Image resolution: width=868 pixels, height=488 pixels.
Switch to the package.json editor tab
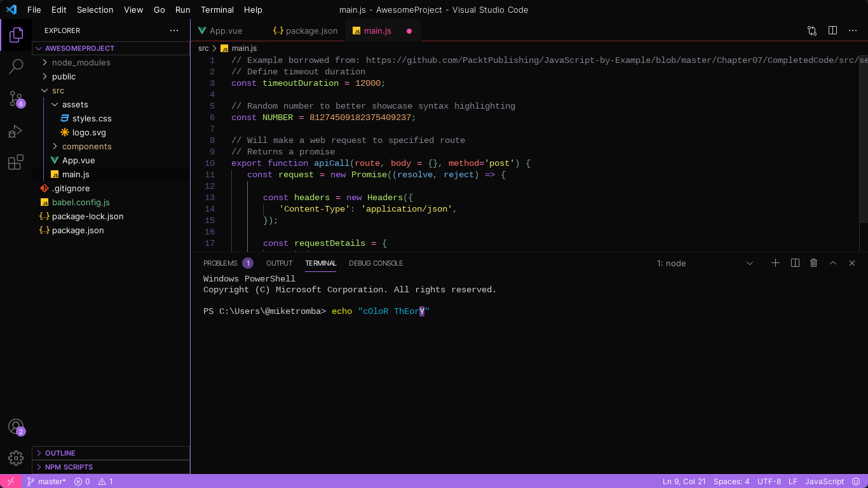pos(305,30)
